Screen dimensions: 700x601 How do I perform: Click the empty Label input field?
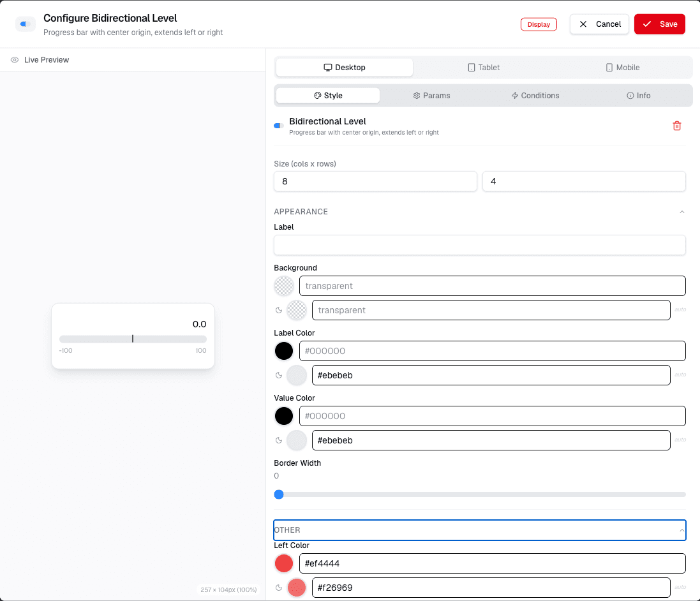click(x=479, y=245)
